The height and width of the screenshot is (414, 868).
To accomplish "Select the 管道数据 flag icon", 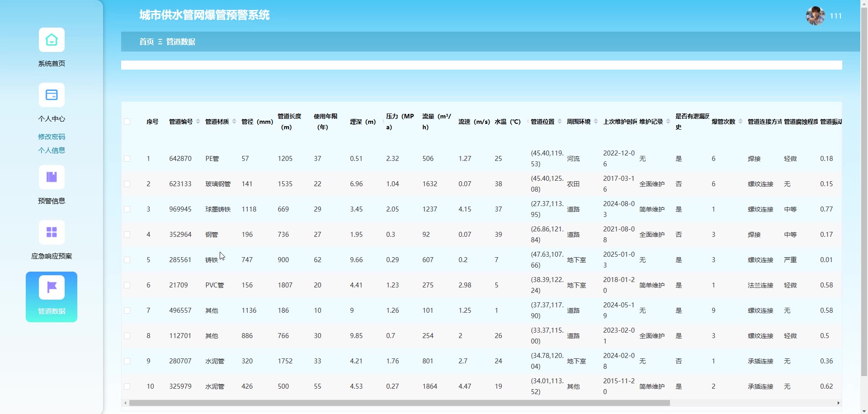I will (x=52, y=288).
